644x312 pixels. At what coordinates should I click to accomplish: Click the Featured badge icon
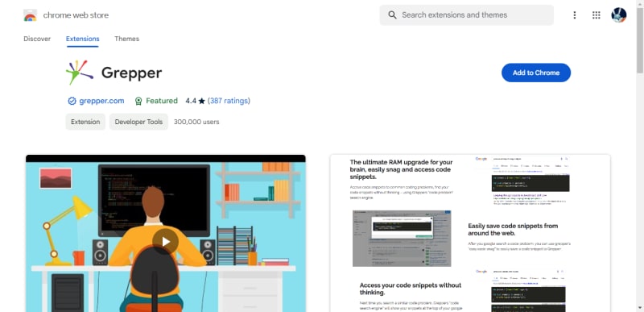(138, 101)
